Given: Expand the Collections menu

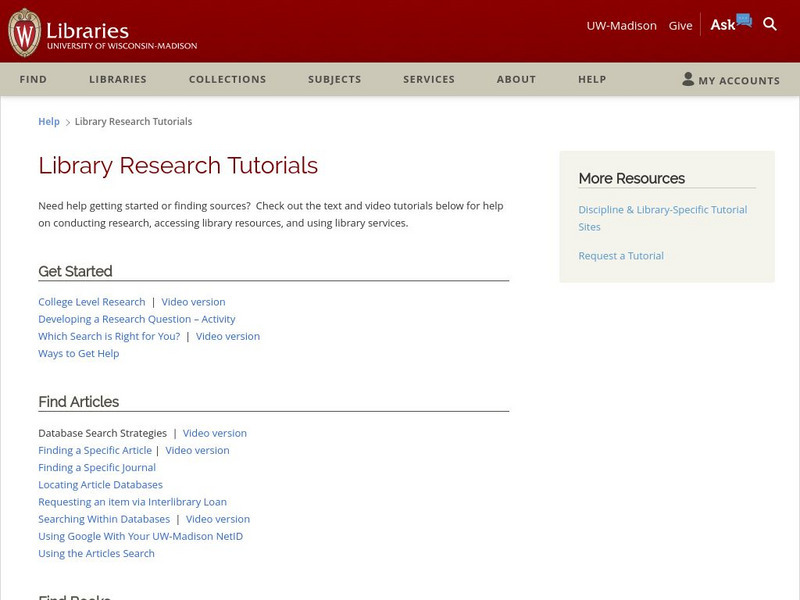Looking at the screenshot, I should pyautogui.click(x=227, y=79).
